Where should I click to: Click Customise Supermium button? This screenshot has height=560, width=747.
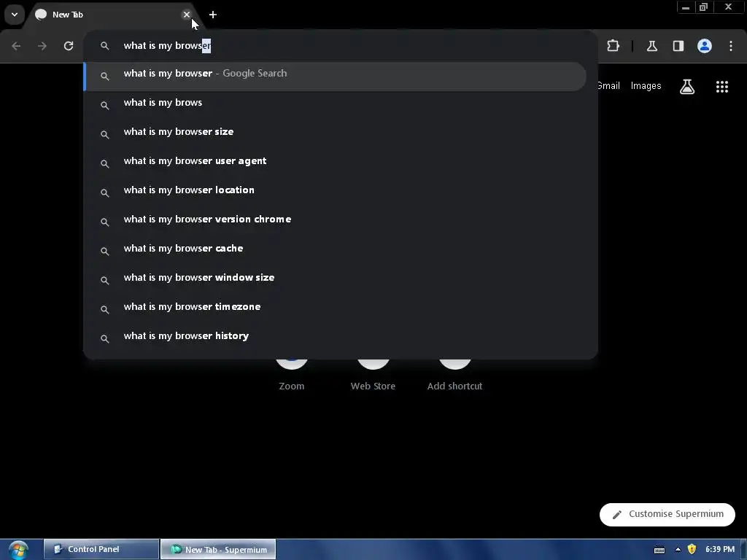667,514
